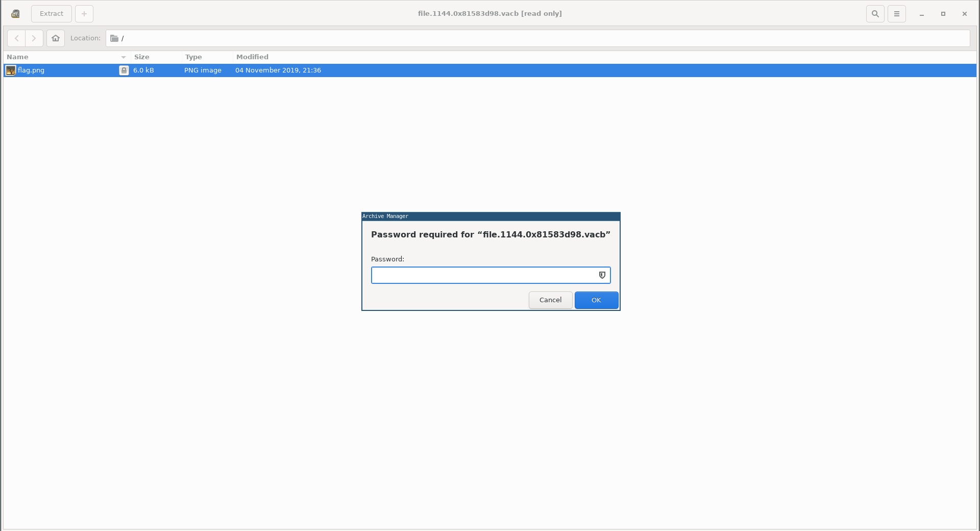The height and width of the screenshot is (531, 980).
Task: Sort by the Modified column header
Action: pos(252,57)
